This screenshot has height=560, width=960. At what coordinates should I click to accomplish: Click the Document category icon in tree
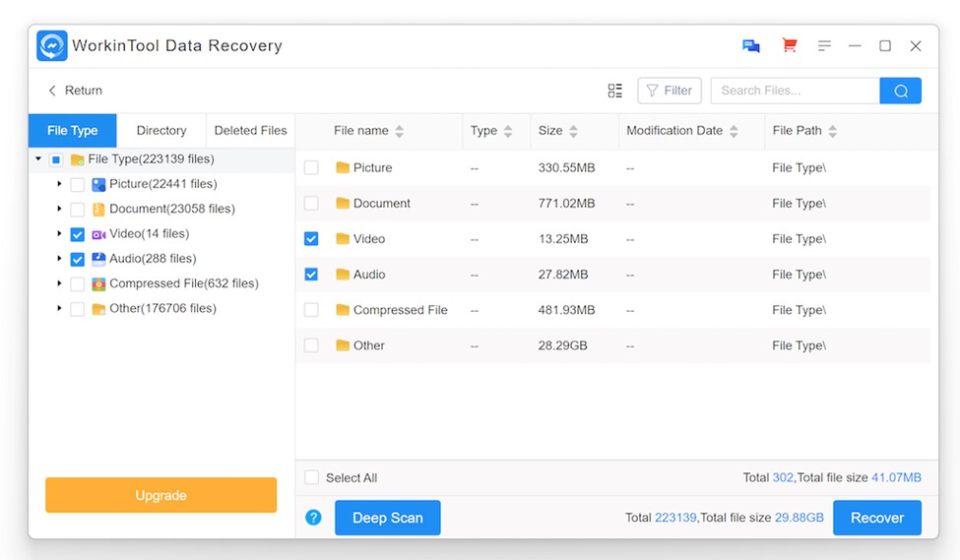click(98, 210)
